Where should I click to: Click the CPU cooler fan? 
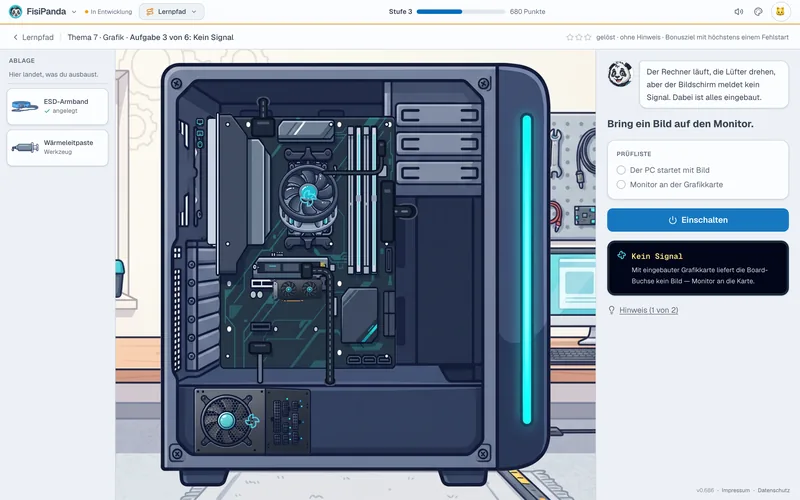point(308,193)
